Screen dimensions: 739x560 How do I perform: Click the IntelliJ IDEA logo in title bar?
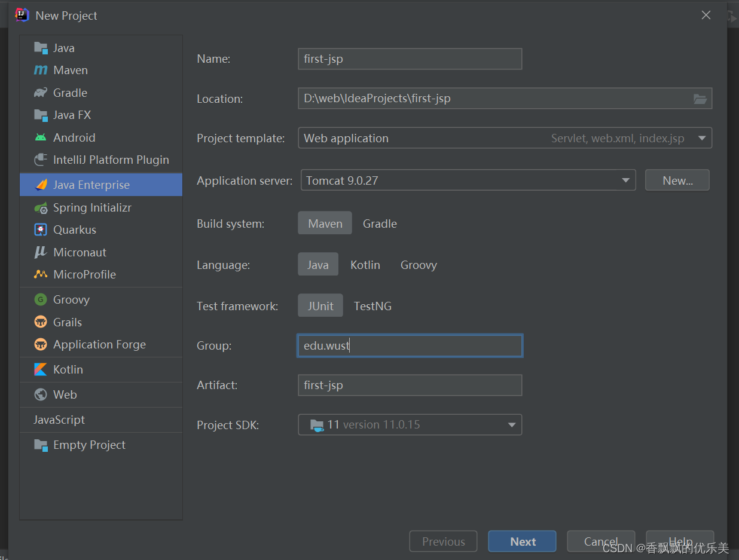22,15
